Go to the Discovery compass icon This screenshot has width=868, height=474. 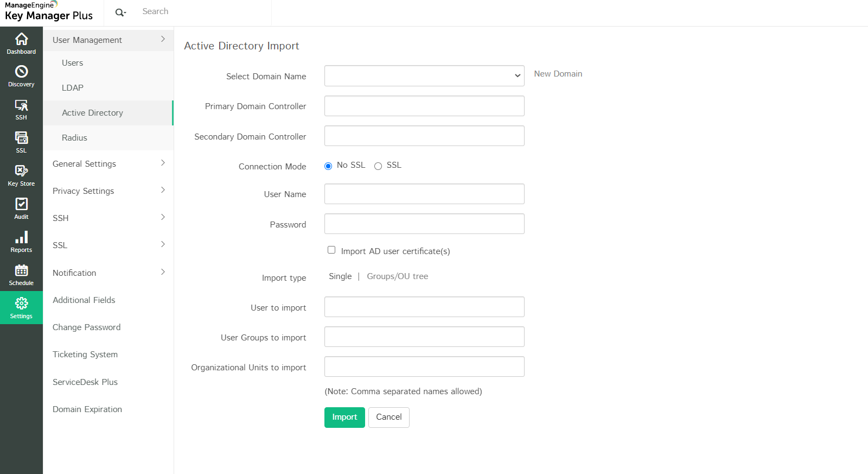coord(21,72)
